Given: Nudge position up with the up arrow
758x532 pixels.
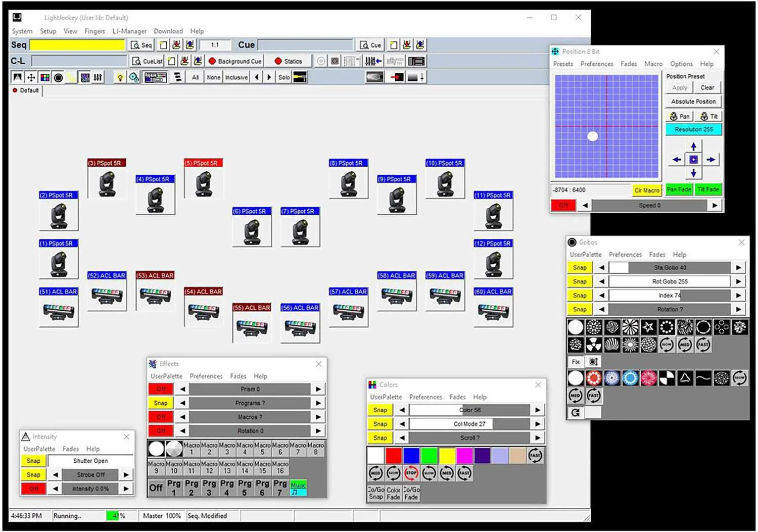Looking at the screenshot, I should click(693, 146).
